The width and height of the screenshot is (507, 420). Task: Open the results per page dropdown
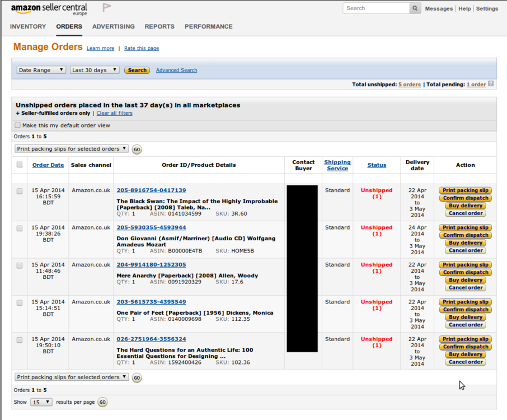point(41,402)
